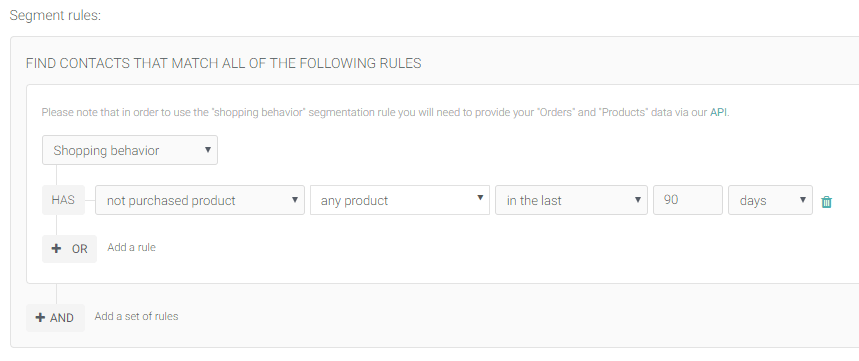Click the caret arrow on the days selector

(803, 199)
